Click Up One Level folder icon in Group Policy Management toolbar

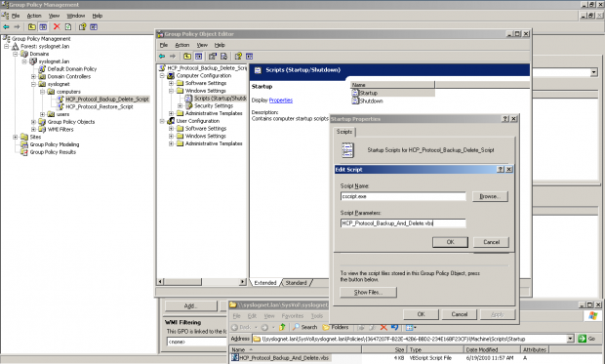pos(31,27)
